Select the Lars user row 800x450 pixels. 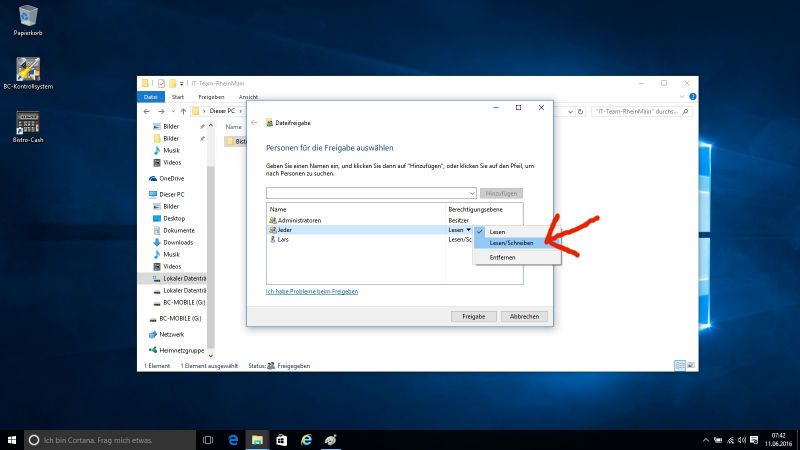click(x=370, y=239)
